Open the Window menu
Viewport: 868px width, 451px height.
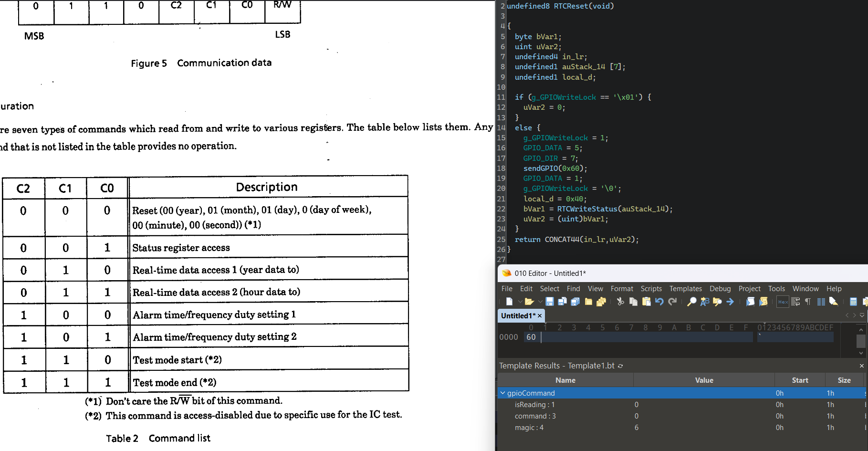(805, 288)
